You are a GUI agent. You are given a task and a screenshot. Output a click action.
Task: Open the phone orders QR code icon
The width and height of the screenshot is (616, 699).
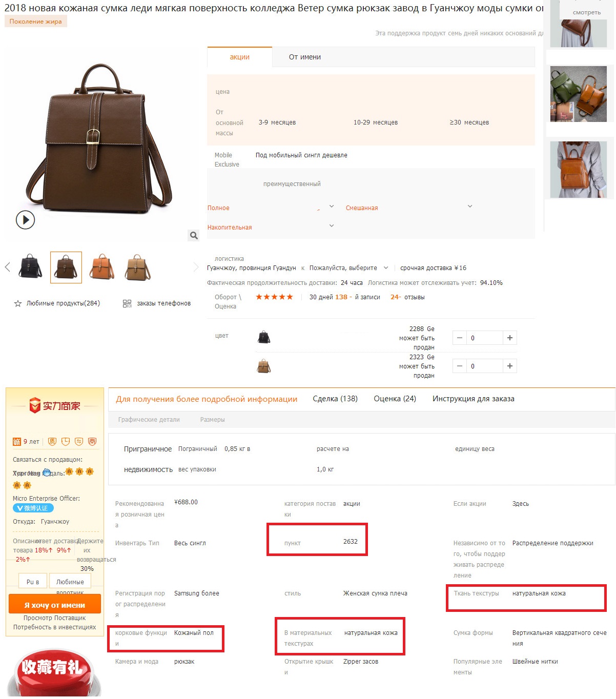tap(127, 303)
